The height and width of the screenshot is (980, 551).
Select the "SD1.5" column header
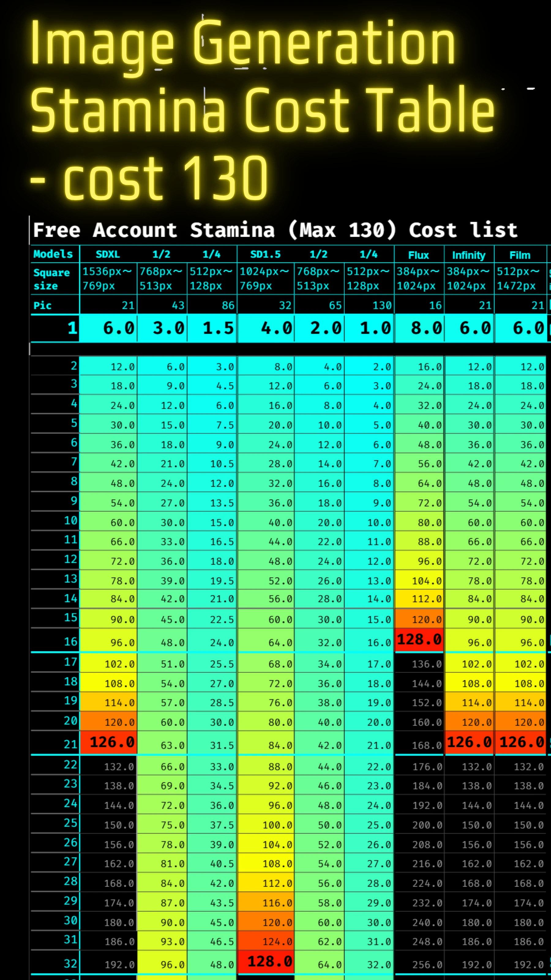point(265,254)
